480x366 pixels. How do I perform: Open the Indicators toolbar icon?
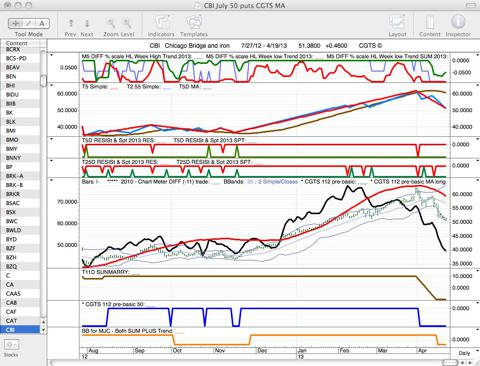click(x=161, y=23)
